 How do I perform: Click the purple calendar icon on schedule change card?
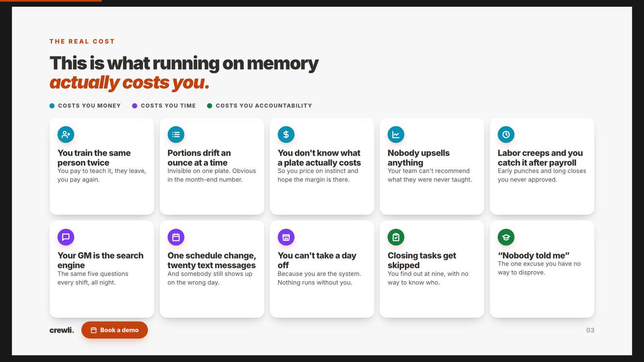point(176,237)
